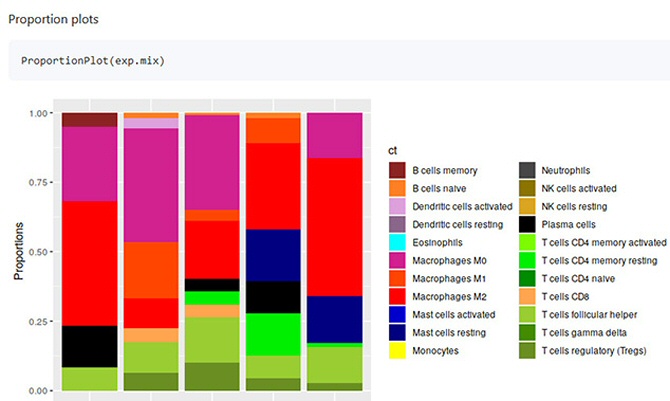Click the Monocytes yellow legend swatch
670x401 pixels.
(x=398, y=351)
